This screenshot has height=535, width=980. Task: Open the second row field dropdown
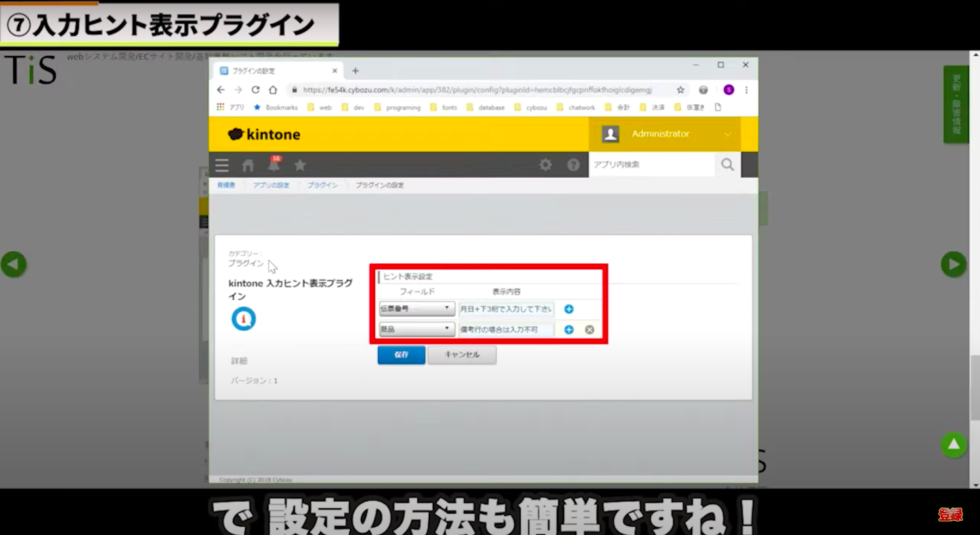point(416,329)
